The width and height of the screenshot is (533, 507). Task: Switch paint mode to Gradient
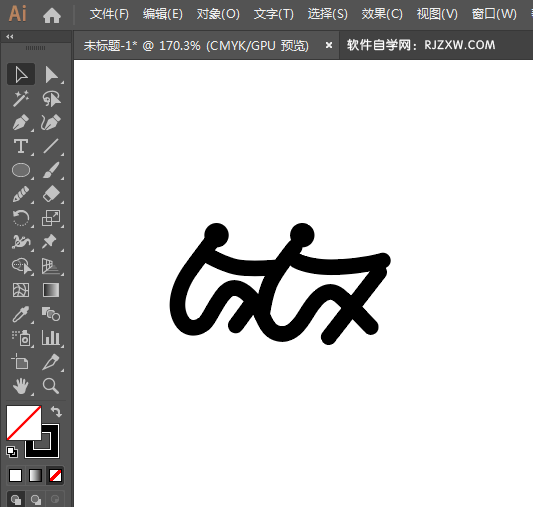tap(35, 475)
